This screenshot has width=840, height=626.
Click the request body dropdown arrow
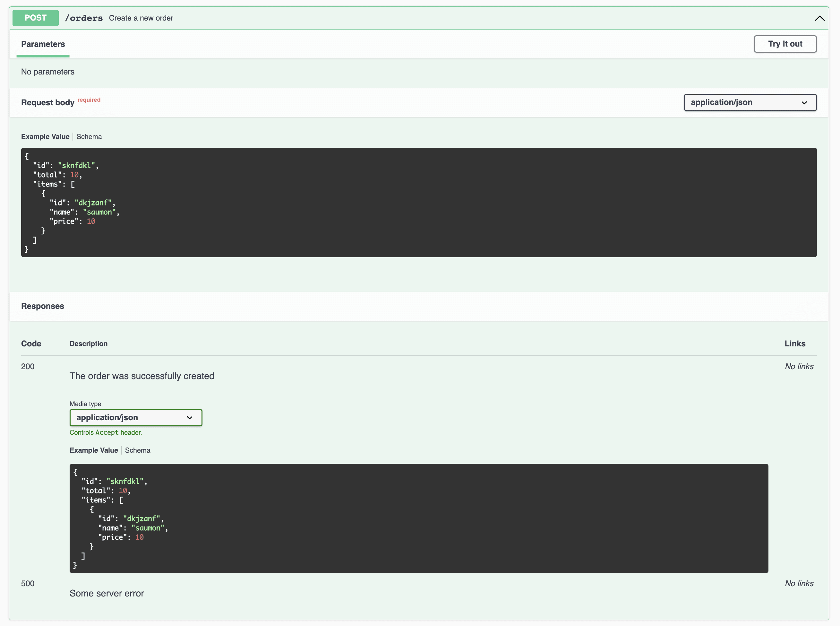click(x=804, y=103)
